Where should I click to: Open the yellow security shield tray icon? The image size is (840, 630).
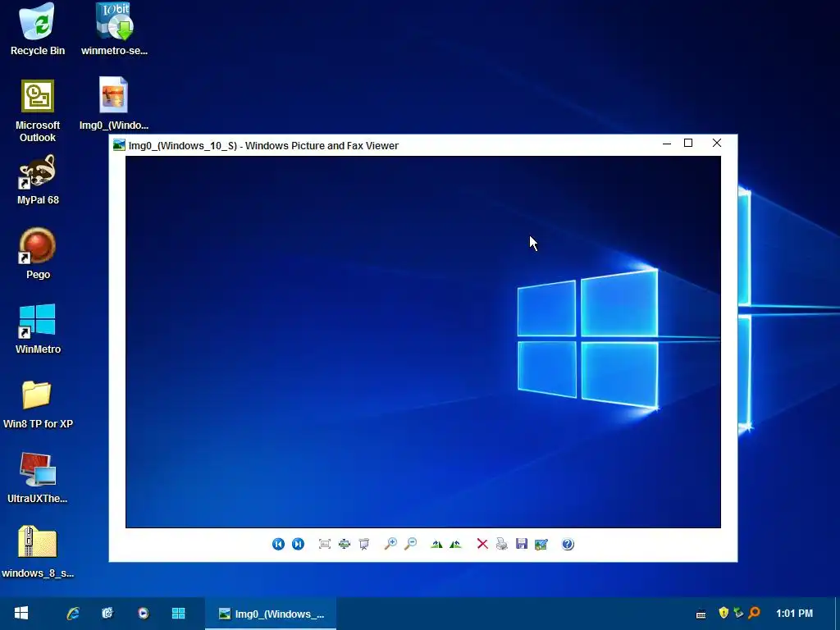click(724, 612)
